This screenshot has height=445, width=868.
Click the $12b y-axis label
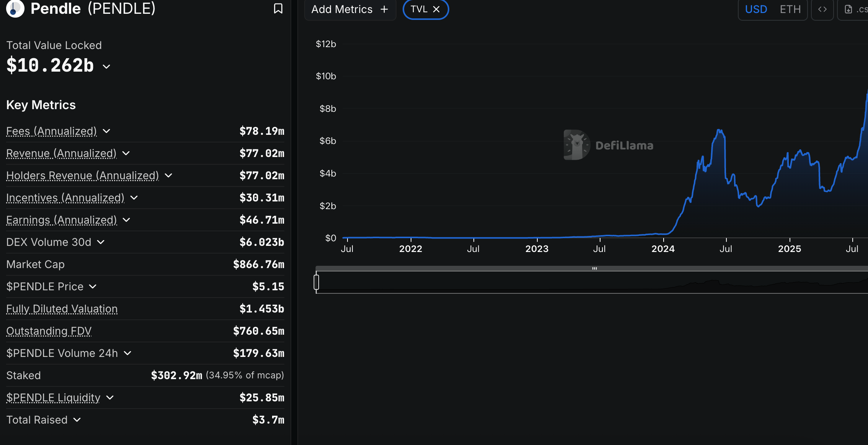[326, 44]
